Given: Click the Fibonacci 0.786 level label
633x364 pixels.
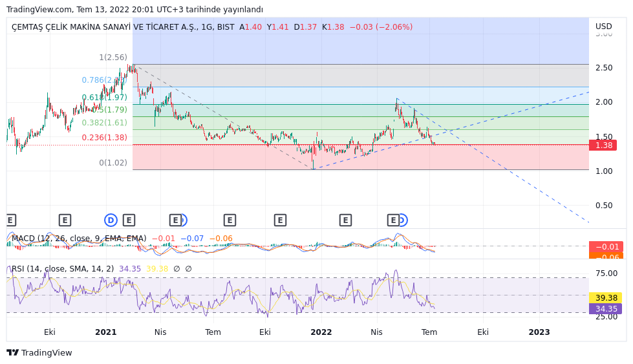Looking at the screenshot, I should (104, 80).
